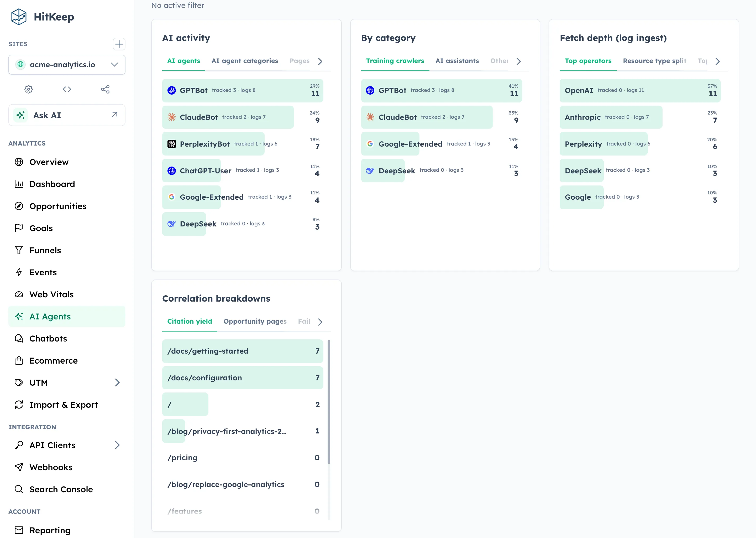
Task: Click the Overview globe icon
Action: click(19, 162)
